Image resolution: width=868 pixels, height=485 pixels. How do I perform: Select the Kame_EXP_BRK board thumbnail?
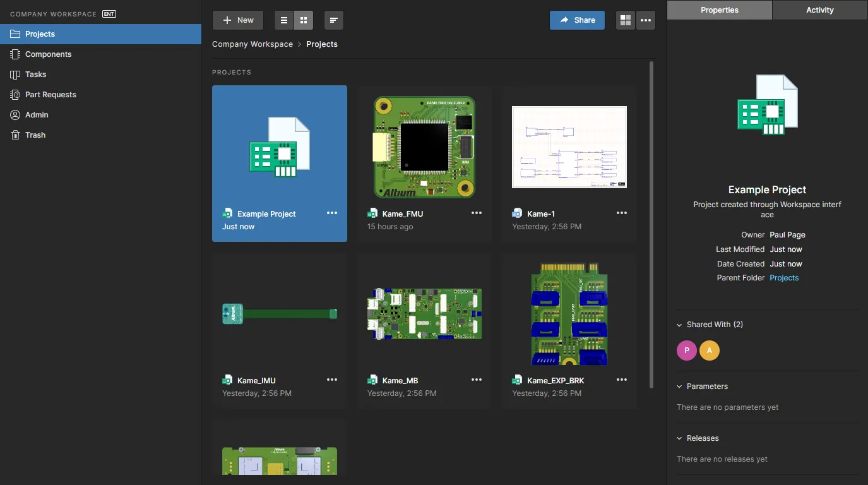point(569,314)
